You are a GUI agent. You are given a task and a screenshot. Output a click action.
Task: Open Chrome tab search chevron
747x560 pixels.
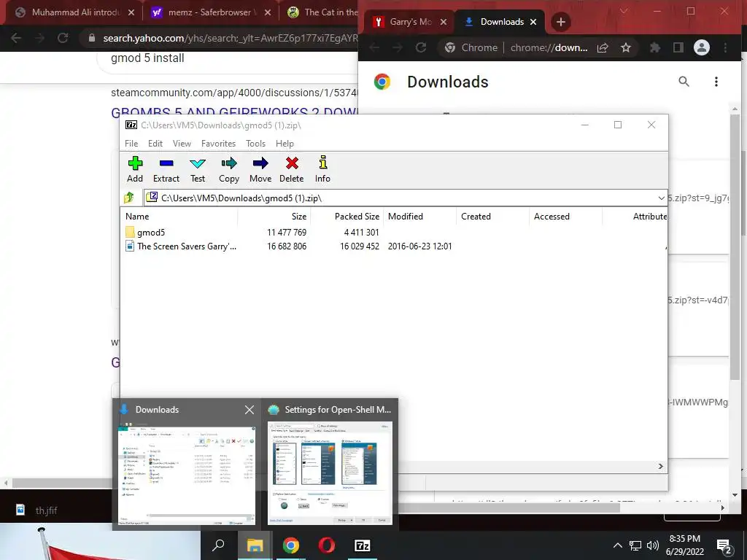pyautogui.click(x=624, y=11)
